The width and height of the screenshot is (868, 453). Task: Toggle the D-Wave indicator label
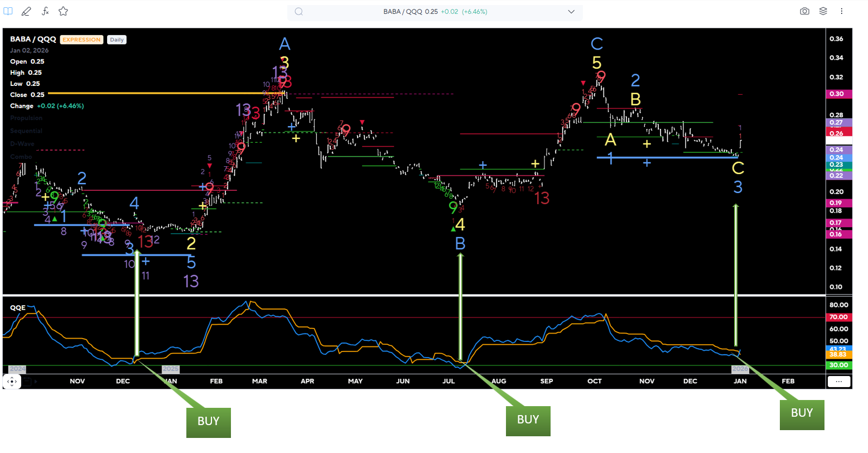point(22,144)
